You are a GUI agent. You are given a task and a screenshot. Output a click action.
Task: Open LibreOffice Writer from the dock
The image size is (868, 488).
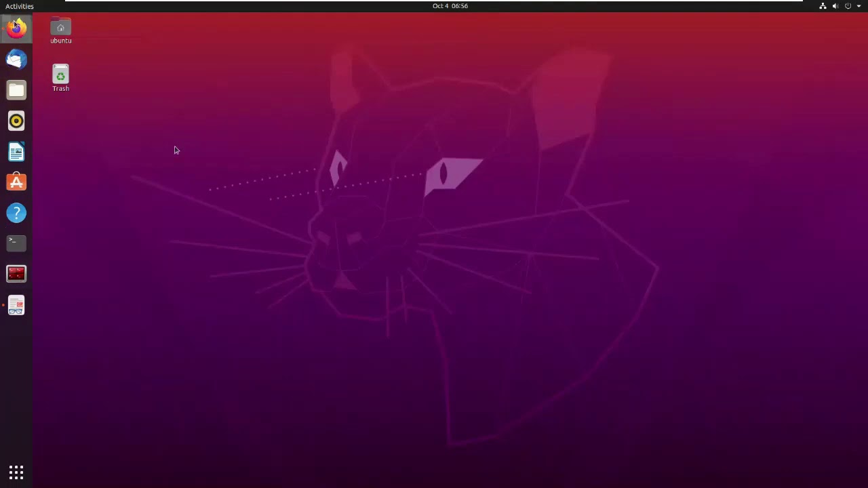click(x=16, y=152)
